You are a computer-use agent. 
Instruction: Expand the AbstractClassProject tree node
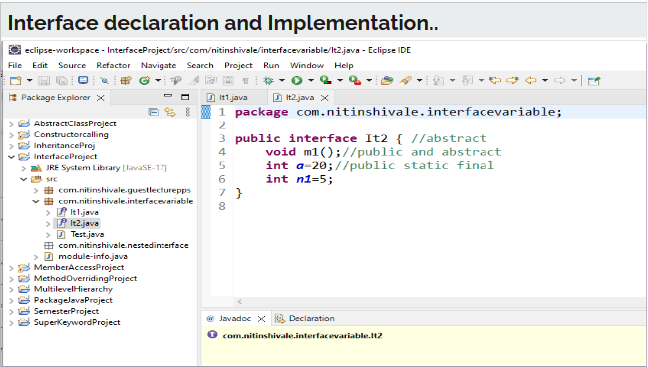click(x=12, y=124)
